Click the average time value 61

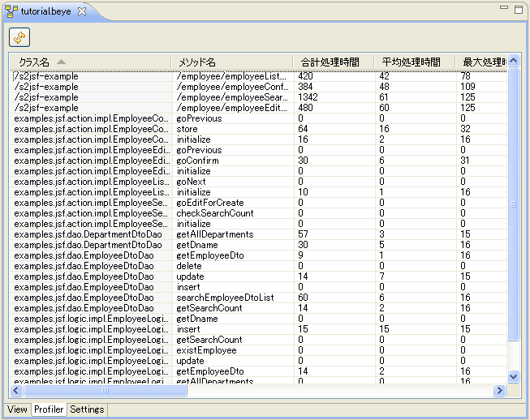[x=384, y=97]
